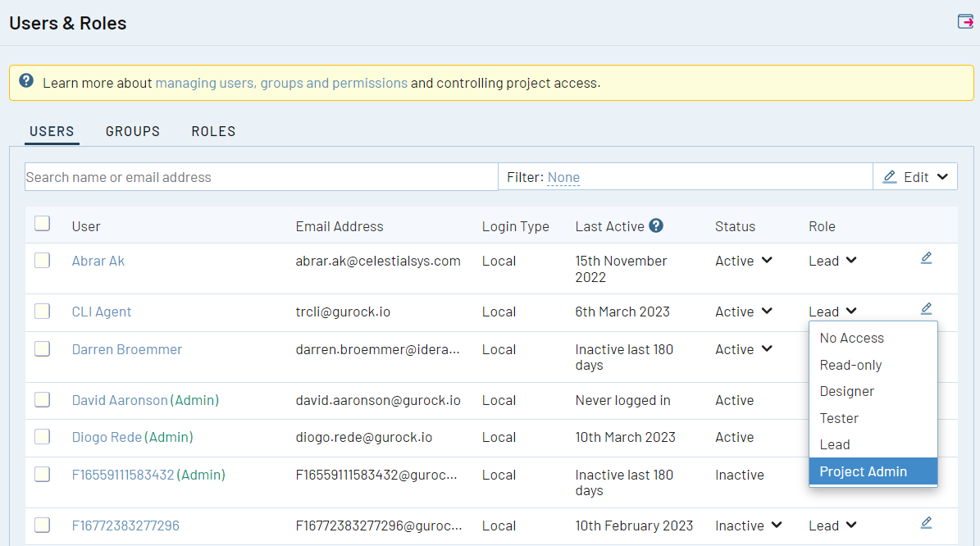980x546 pixels.
Task: Open F16772383277296's Inactive status dropdown
Action: coord(748,526)
